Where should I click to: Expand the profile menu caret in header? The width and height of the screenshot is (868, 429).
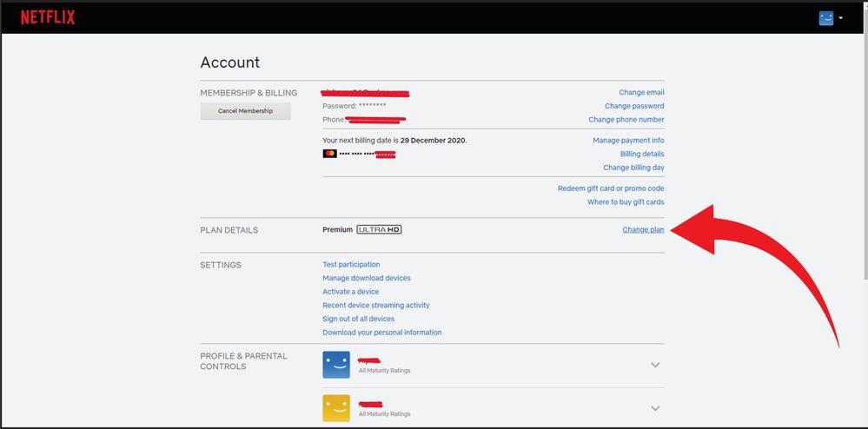click(841, 18)
